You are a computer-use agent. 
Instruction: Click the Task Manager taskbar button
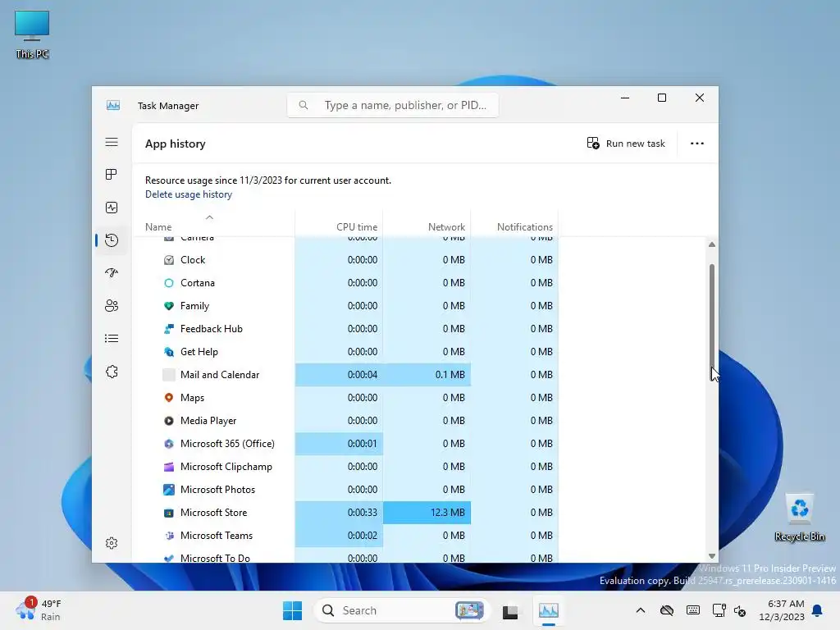tap(549, 610)
